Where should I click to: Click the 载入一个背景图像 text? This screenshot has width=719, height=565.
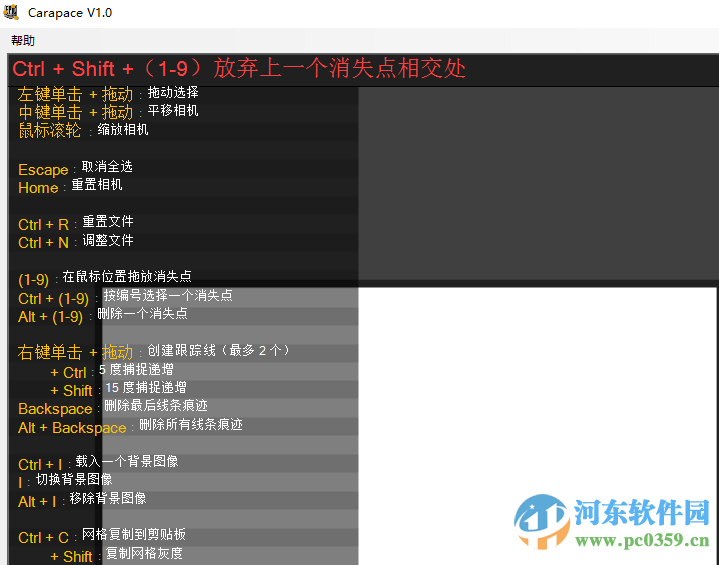pos(127,461)
